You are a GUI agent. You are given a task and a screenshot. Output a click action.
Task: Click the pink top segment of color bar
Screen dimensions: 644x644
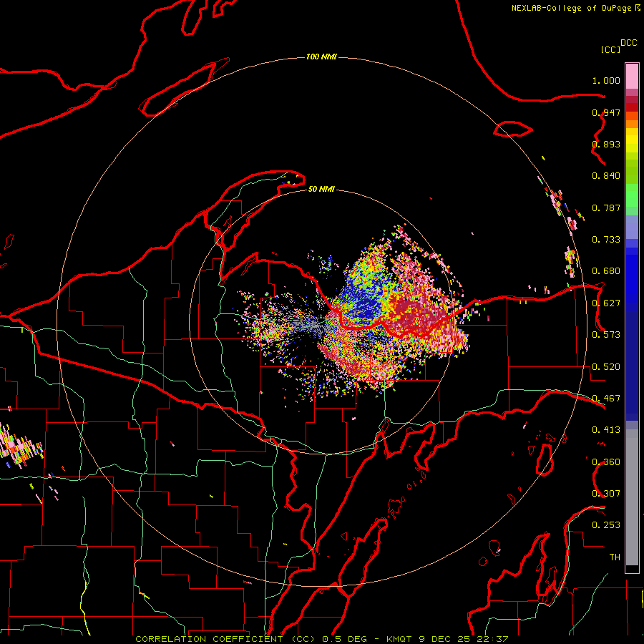632,77
